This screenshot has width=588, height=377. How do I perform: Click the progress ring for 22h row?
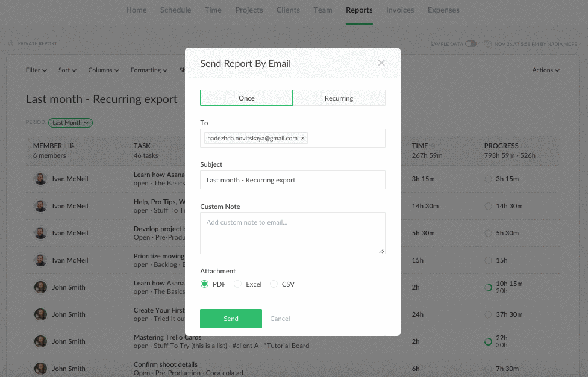point(488,341)
